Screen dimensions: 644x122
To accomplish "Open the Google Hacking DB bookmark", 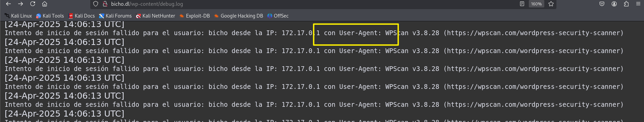I will 238,16.
